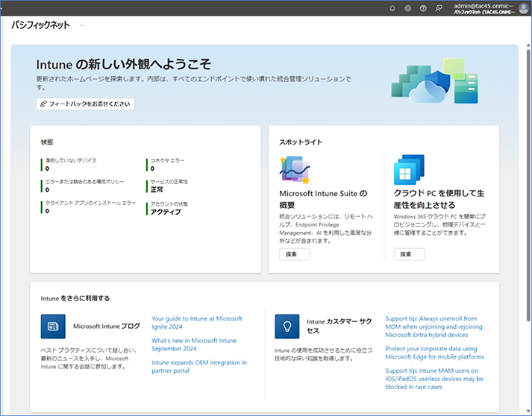Click the パシフィックネット page title
The image size is (532, 416).
[40, 25]
